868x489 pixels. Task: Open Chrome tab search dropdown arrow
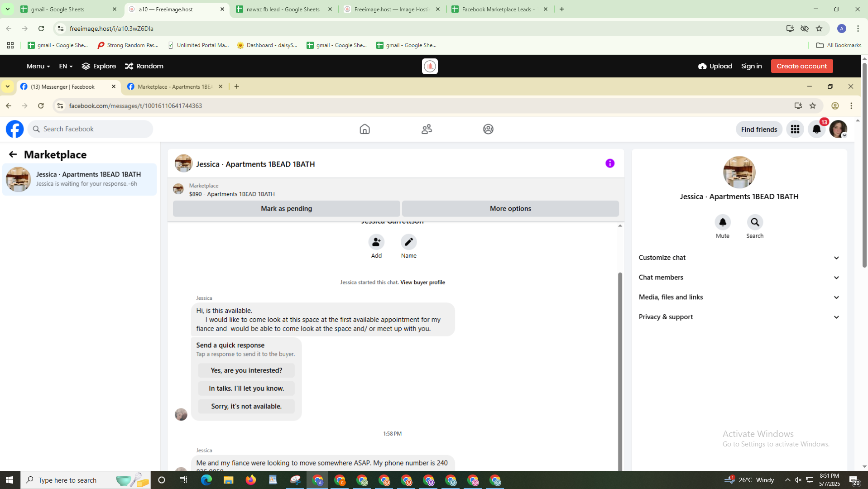(7, 9)
